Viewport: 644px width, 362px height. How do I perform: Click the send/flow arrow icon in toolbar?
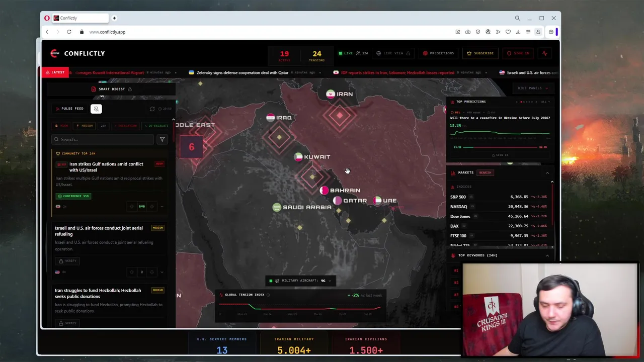[x=498, y=32]
